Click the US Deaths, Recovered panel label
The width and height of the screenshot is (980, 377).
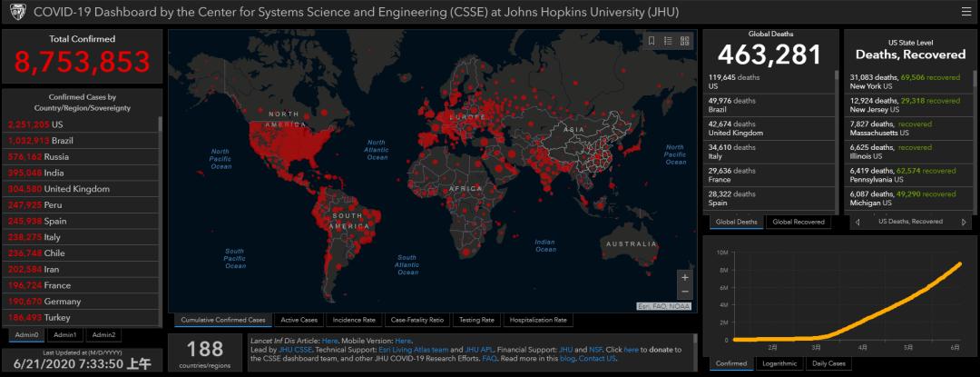[x=910, y=222]
